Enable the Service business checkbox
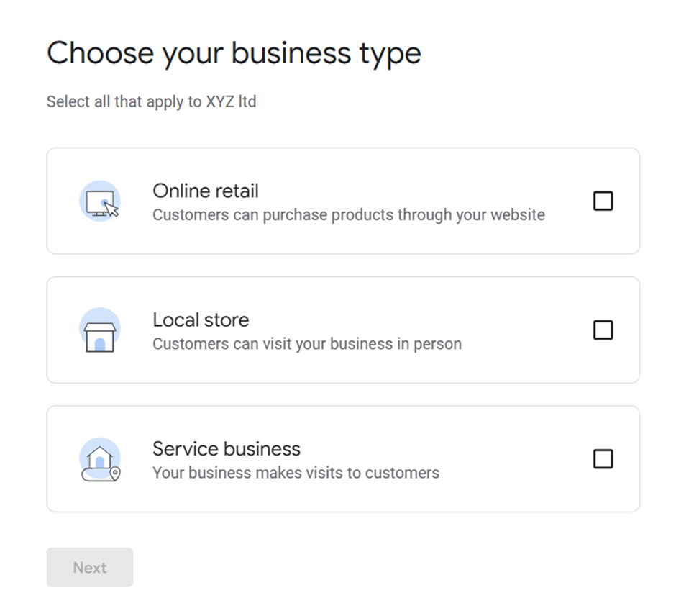This screenshot has height=616, width=676. (603, 459)
